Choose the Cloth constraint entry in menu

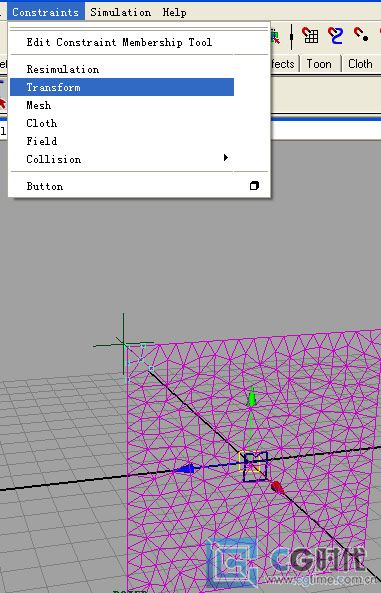pyautogui.click(x=122, y=123)
